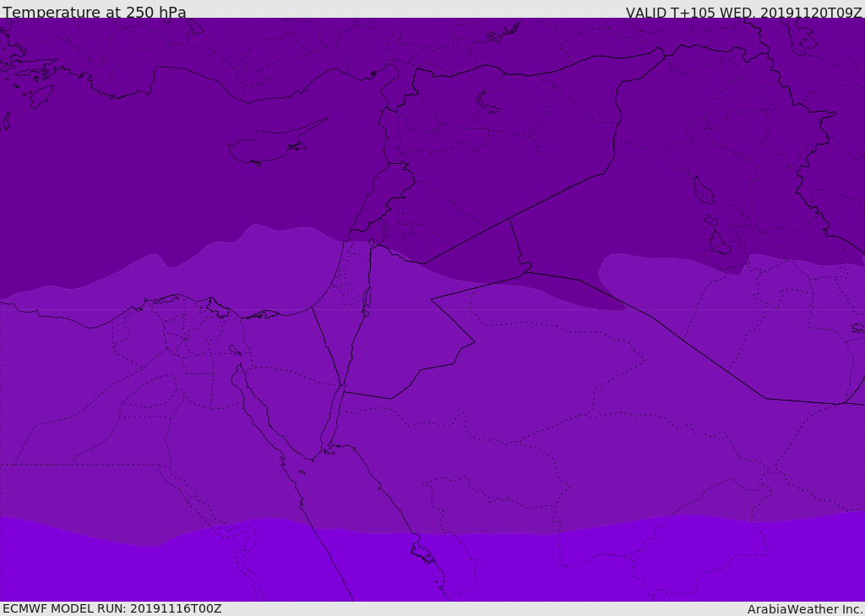Click the lake outline in northern Syria

(x=487, y=102)
